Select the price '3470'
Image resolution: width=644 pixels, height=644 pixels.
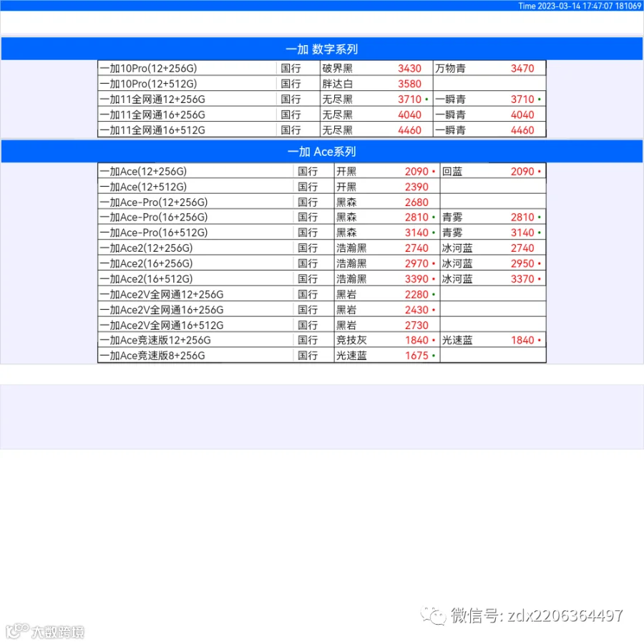click(522, 68)
